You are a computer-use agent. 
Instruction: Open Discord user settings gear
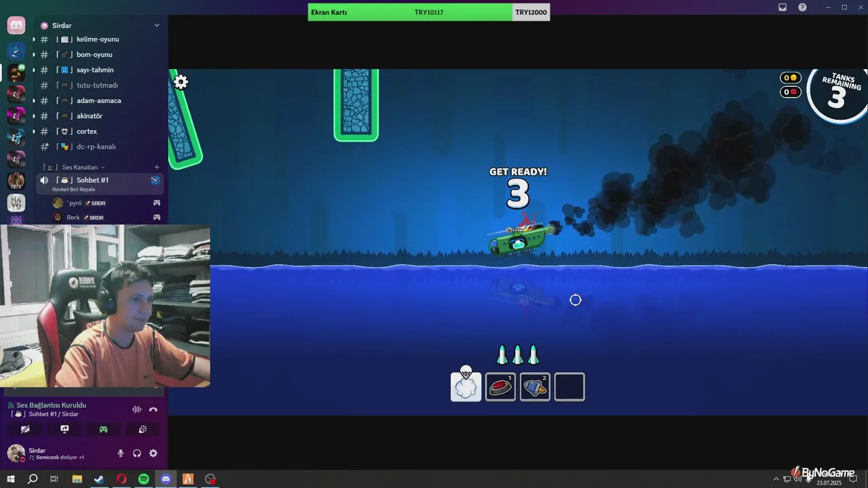click(x=153, y=453)
